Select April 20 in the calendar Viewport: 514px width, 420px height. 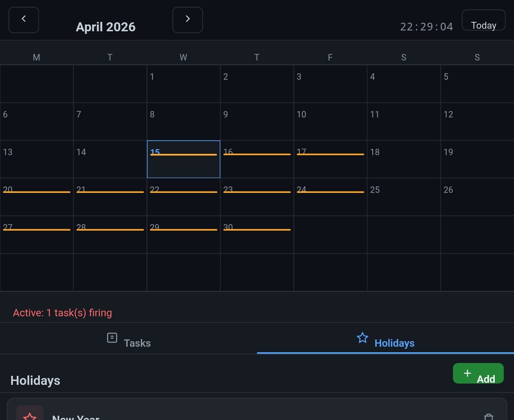[x=36, y=197]
